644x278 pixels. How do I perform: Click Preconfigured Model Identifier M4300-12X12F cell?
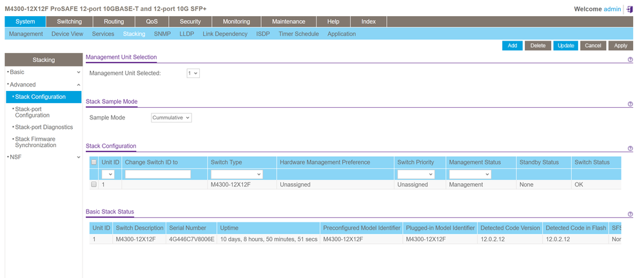(x=362, y=239)
